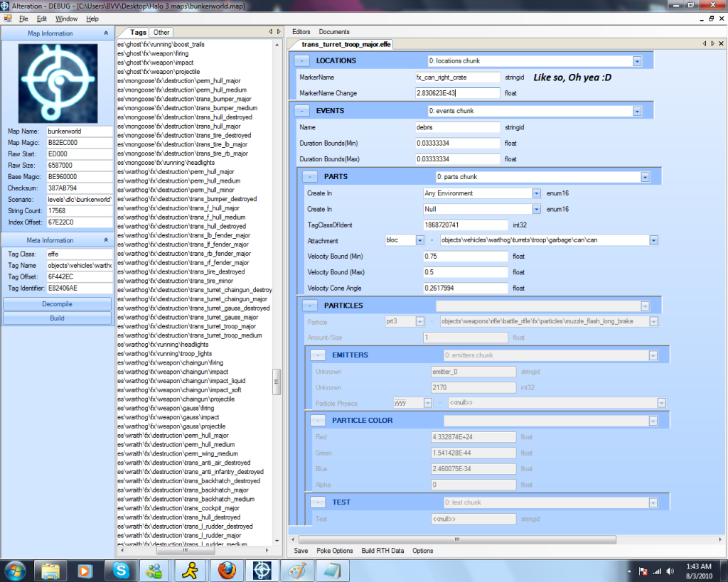Open the Any Environment Create In dropdown
This screenshot has height=582, width=728.
(536, 193)
